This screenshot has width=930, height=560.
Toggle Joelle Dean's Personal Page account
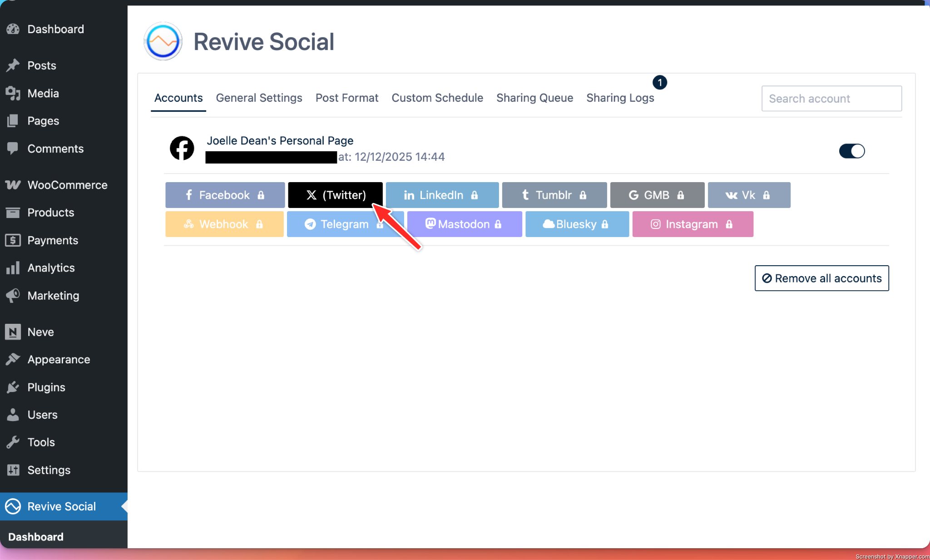pos(851,151)
